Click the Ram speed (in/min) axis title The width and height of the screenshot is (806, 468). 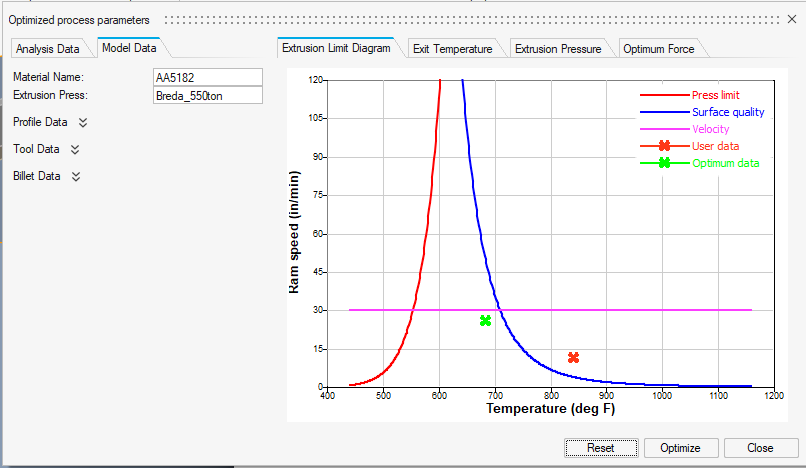tap(294, 232)
